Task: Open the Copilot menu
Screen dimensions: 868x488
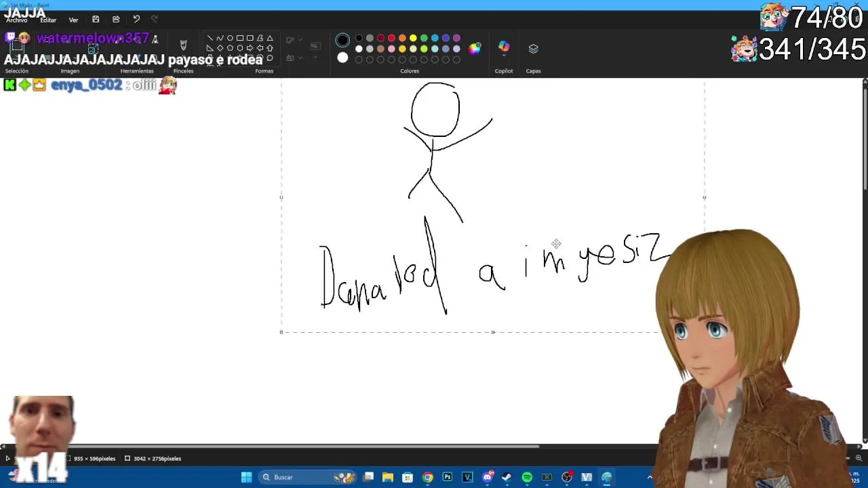Action: (x=504, y=47)
